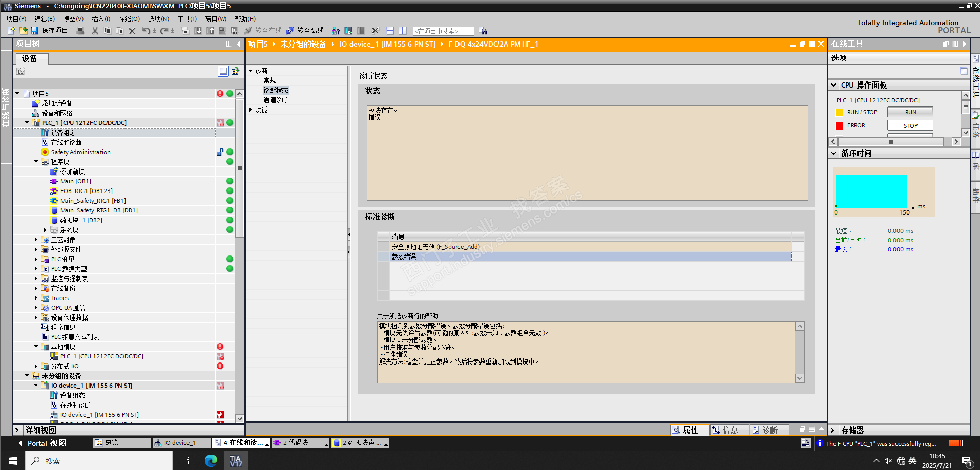Open Safety Administration in the project tree
Viewport: 980px width, 470px height.
[80, 152]
